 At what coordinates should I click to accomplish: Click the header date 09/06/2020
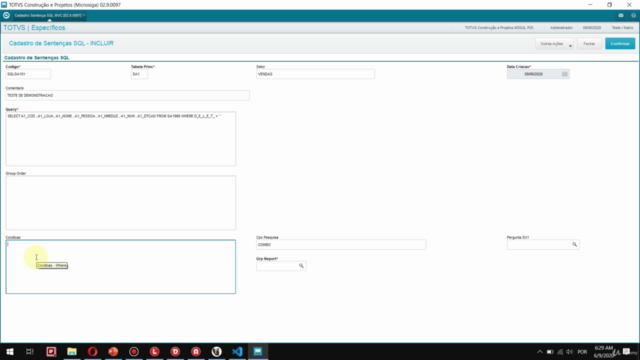(x=592, y=28)
